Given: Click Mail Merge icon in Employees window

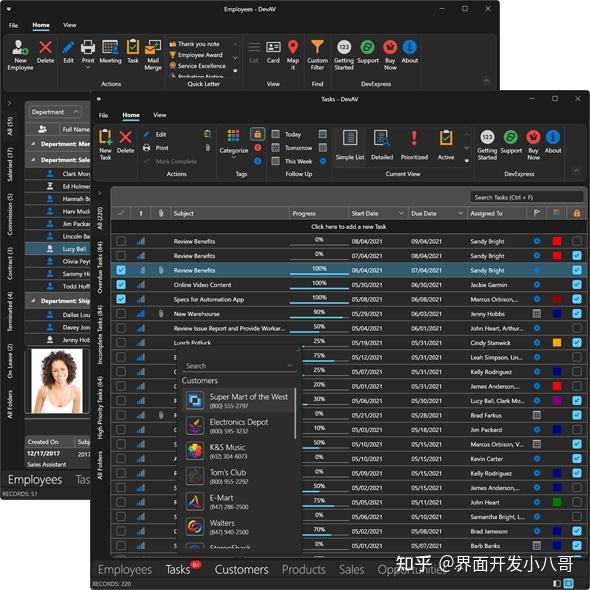Looking at the screenshot, I should click(x=153, y=48).
